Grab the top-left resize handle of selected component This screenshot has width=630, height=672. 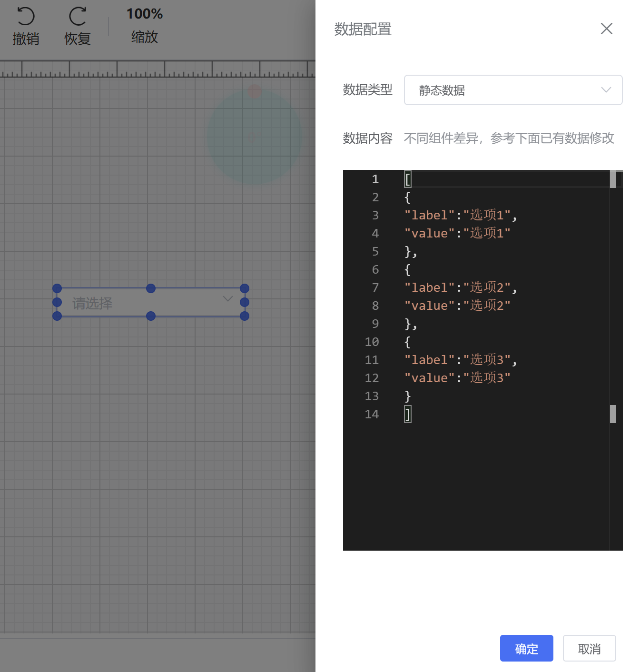pyautogui.click(x=57, y=288)
